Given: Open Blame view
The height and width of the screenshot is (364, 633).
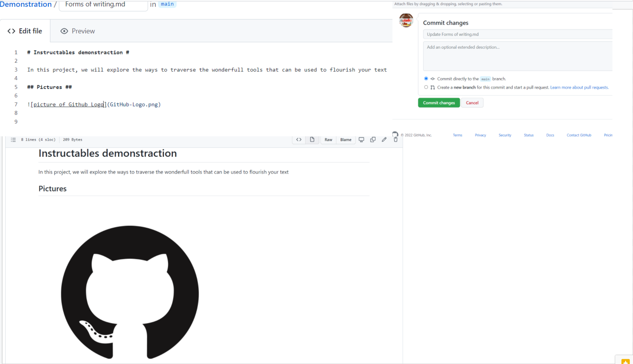Looking at the screenshot, I should (x=346, y=140).
